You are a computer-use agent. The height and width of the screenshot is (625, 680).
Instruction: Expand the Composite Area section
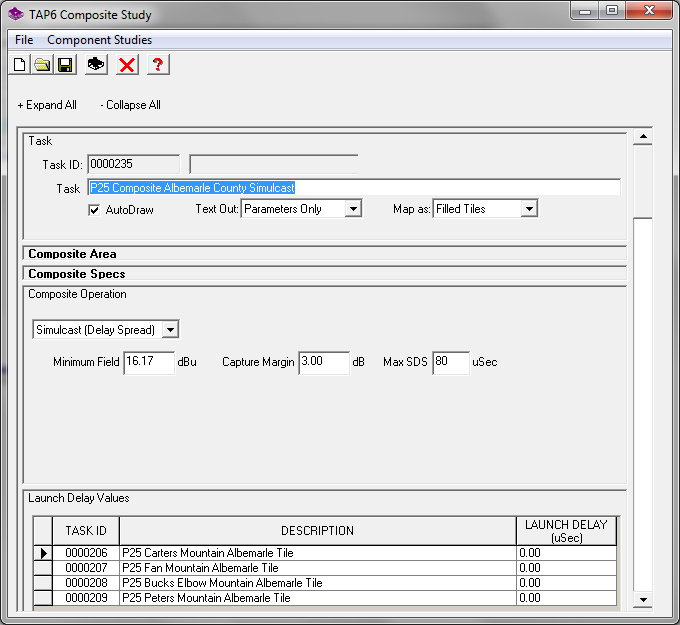pos(324,254)
